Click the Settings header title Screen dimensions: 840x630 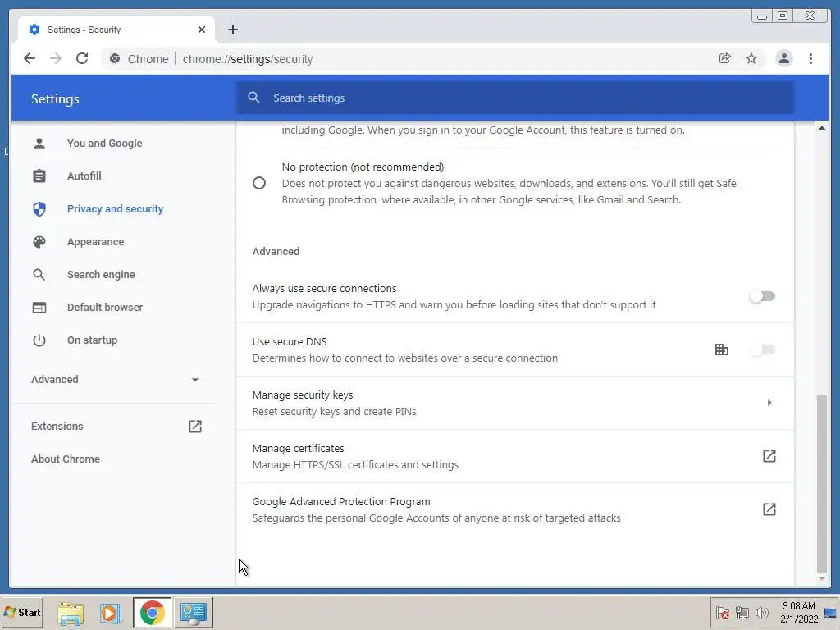[x=55, y=98]
